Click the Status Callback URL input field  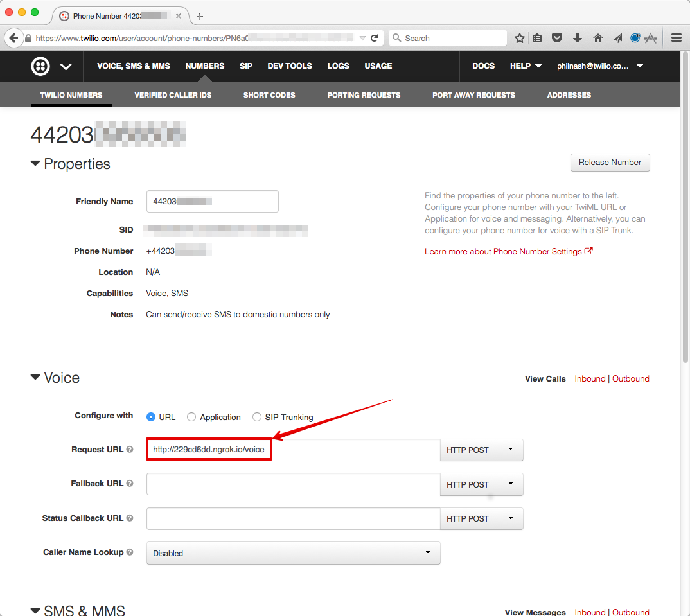pos(293,518)
